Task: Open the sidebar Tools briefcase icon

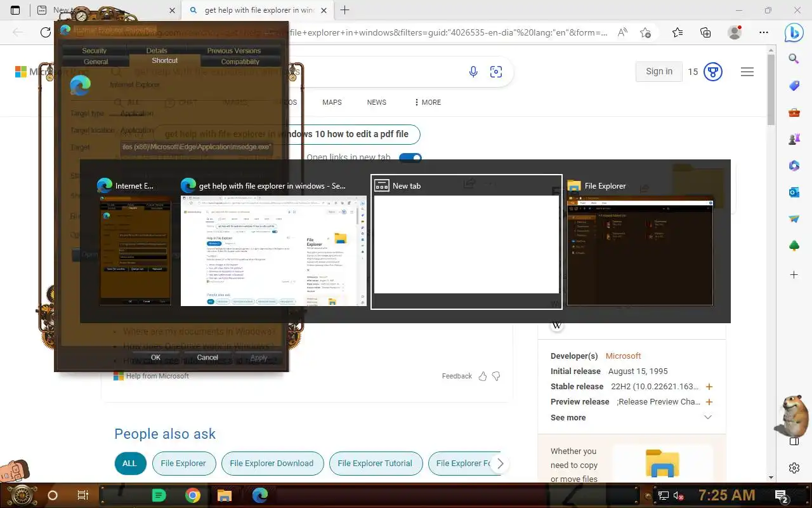Action: click(x=794, y=113)
